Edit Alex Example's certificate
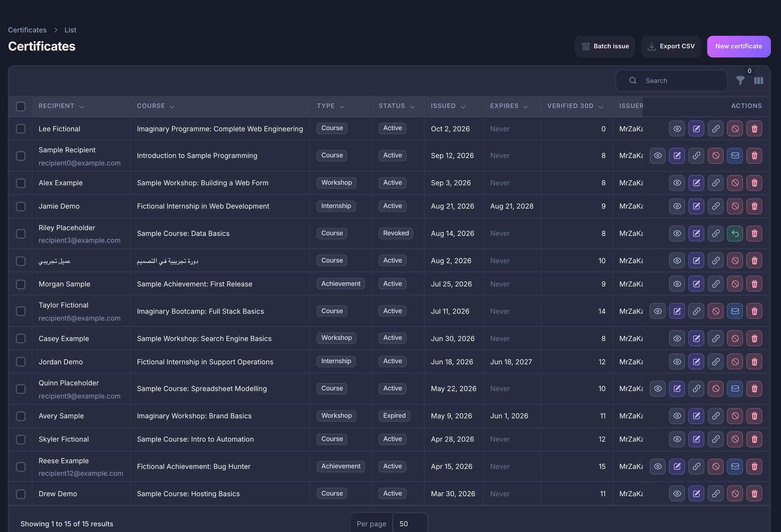The image size is (781, 532). [x=696, y=183]
